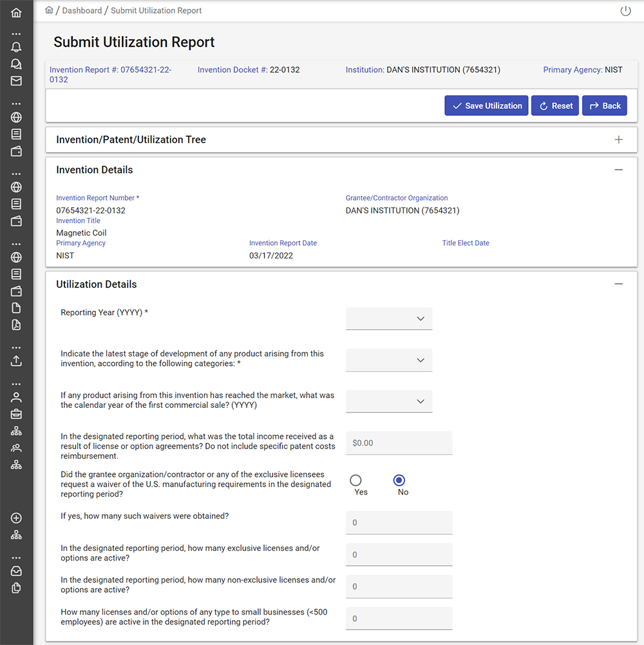Click the Save Utilization button
This screenshot has width=644, height=645.
(486, 106)
